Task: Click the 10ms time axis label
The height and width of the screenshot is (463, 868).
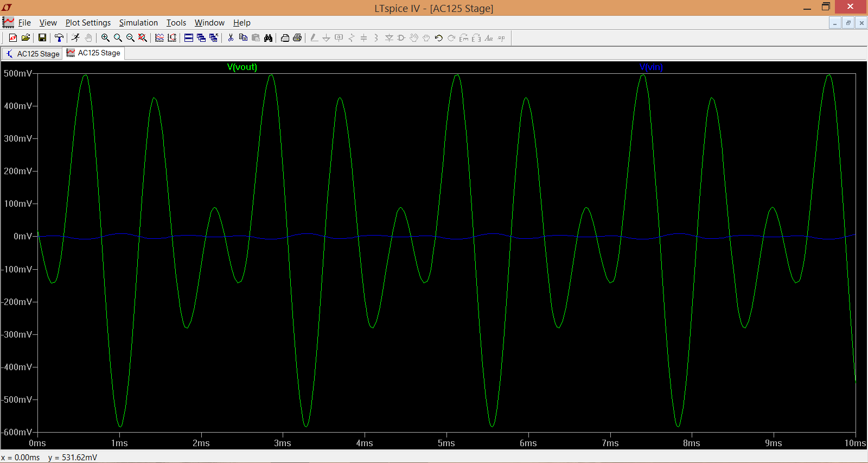Action: pos(855,443)
